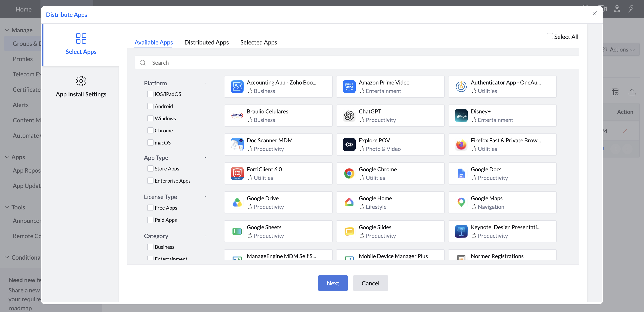Click inside the Search apps field

[x=356, y=62]
